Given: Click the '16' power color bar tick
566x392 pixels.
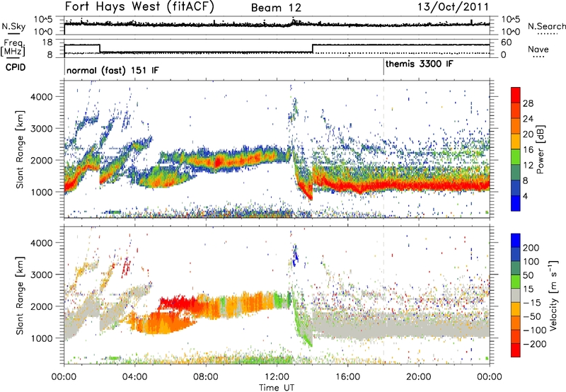Looking at the screenshot, I should [527, 150].
